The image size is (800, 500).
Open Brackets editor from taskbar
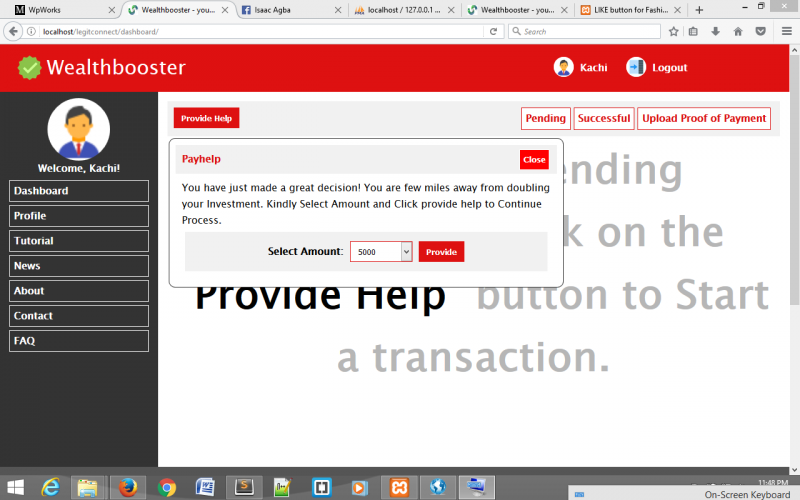(321, 488)
